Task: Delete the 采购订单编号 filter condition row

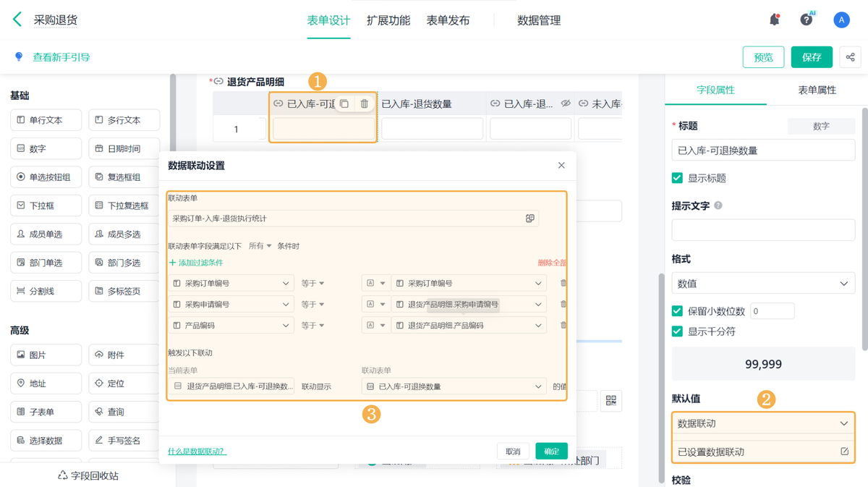Action: pyautogui.click(x=563, y=283)
